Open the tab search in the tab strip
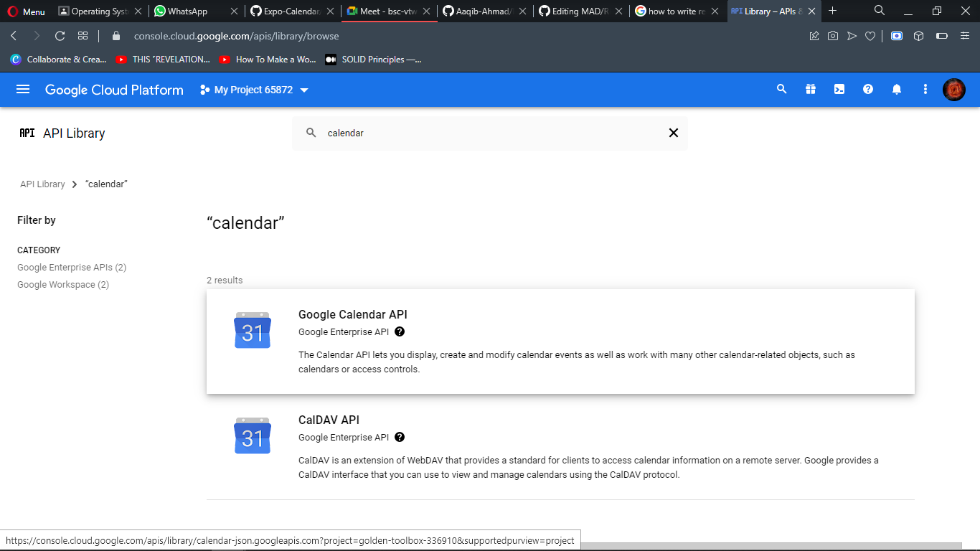Image resolution: width=980 pixels, height=551 pixels. [x=880, y=11]
